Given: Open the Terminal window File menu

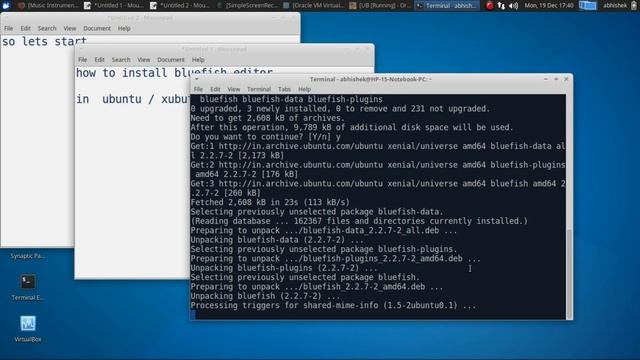Looking at the screenshot, I should coord(198,89).
